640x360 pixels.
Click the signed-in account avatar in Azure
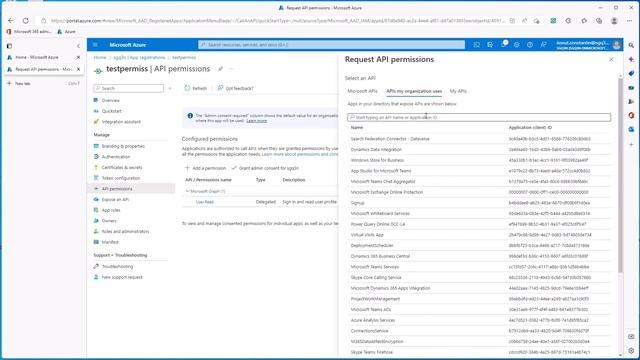(616, 45)
